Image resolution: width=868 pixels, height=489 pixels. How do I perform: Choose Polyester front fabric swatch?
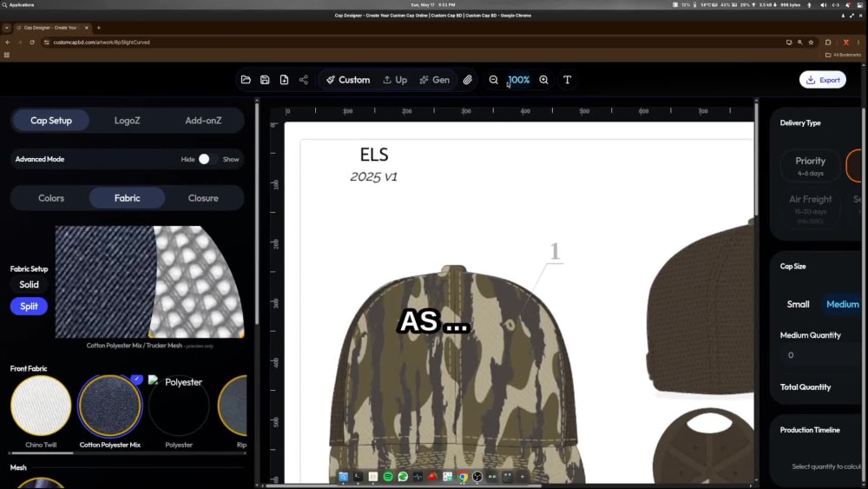coord(179,406)
